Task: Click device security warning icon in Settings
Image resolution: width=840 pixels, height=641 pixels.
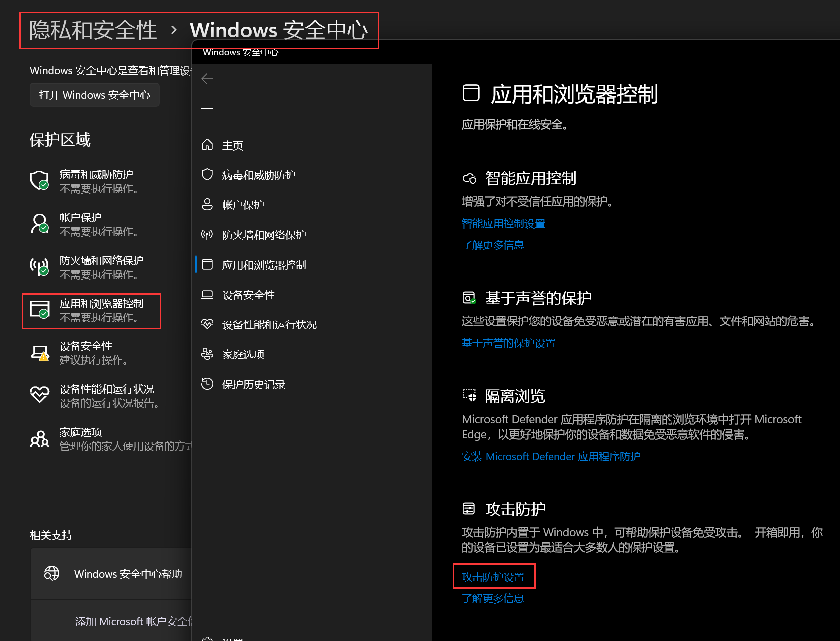Action: tap(39, 353)
